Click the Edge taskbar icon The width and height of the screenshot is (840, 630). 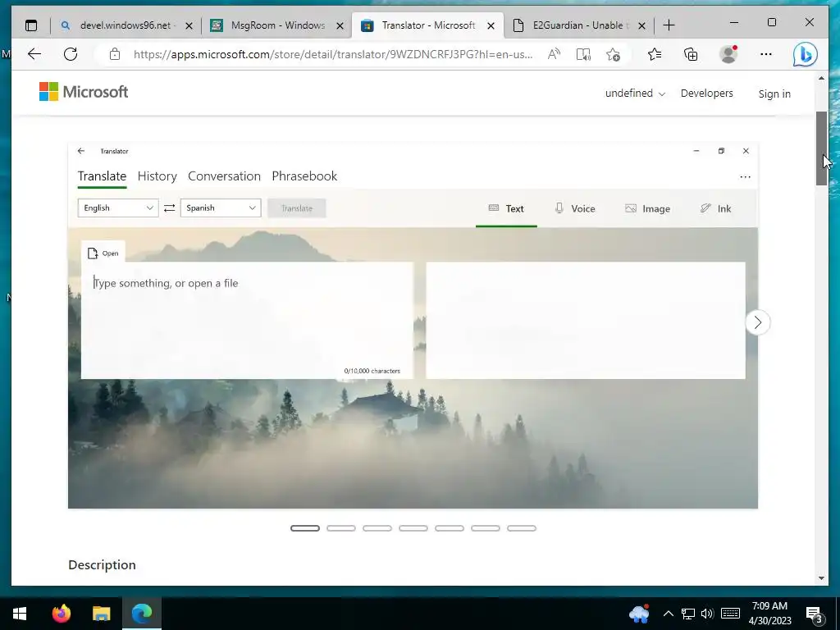click(142, 614)
